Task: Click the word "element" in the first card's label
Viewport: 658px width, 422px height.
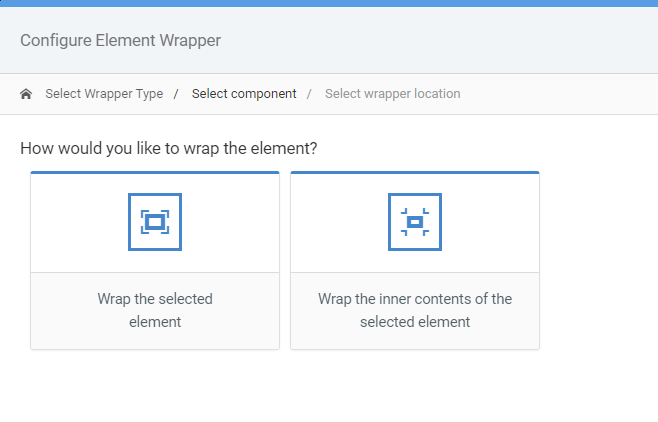Action: coord(155,322)
